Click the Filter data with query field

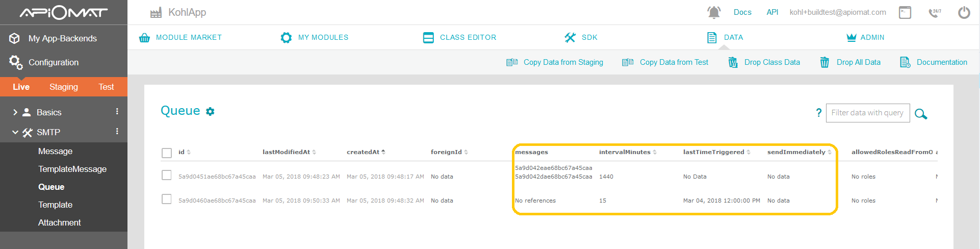pyautogui.click(x=867, y=113)
